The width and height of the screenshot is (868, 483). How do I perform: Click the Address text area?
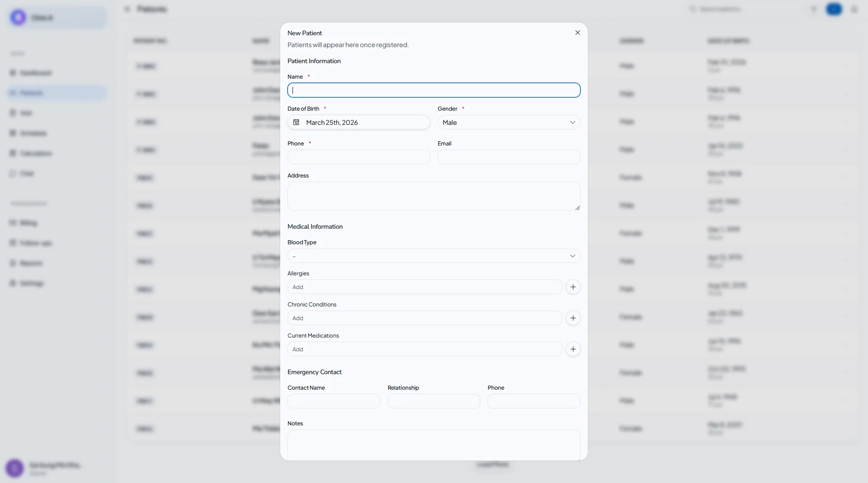[x=434, y=196]
